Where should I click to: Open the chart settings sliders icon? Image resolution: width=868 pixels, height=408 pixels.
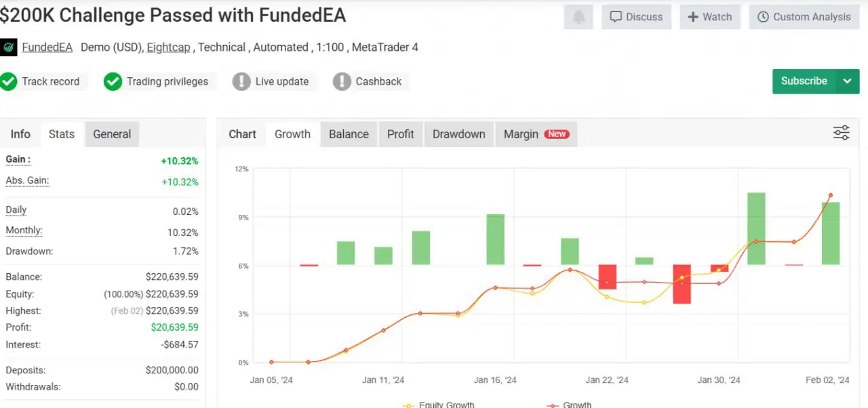841,133
